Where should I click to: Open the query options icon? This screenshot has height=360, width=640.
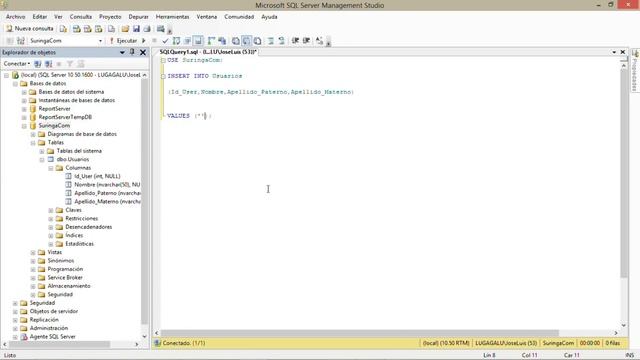(187, 41)
